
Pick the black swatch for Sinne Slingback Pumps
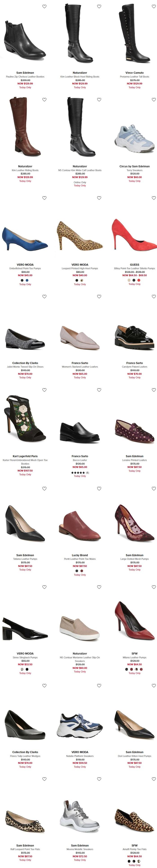[x=27, y=669]
